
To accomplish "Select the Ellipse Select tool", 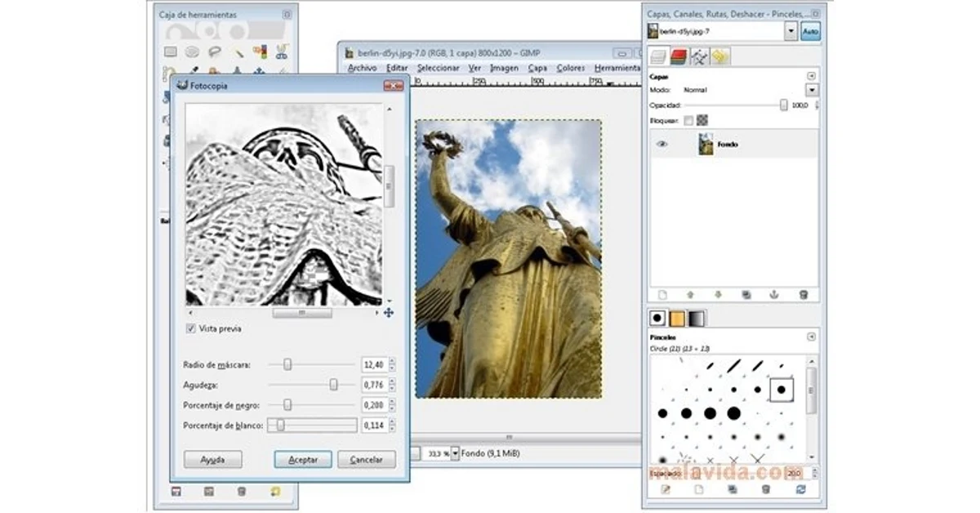I will click(x=193, y=52).
